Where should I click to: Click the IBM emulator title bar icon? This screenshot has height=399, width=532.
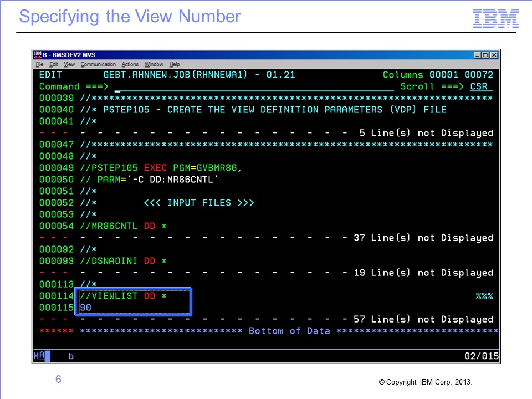pyautogui.click(x=37, y=55)
